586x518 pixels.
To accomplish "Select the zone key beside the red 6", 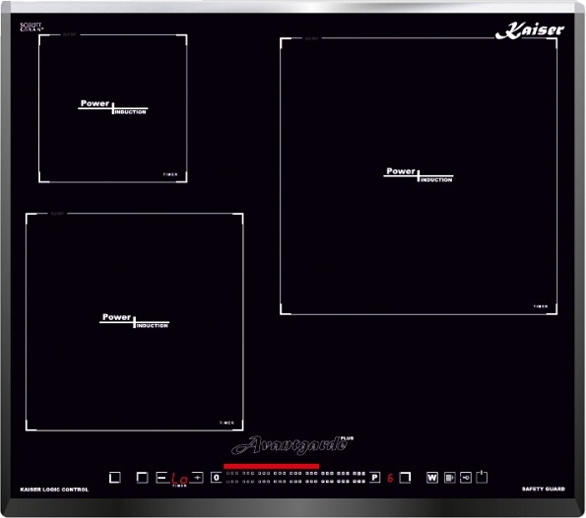I will tap(405, 478).
